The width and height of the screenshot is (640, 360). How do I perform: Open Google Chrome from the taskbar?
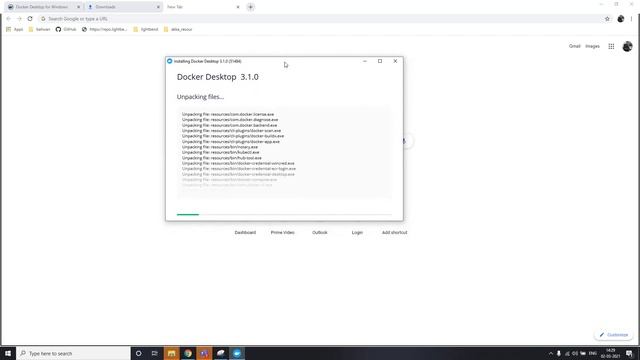pyautogui.click(x=188, y=353)
